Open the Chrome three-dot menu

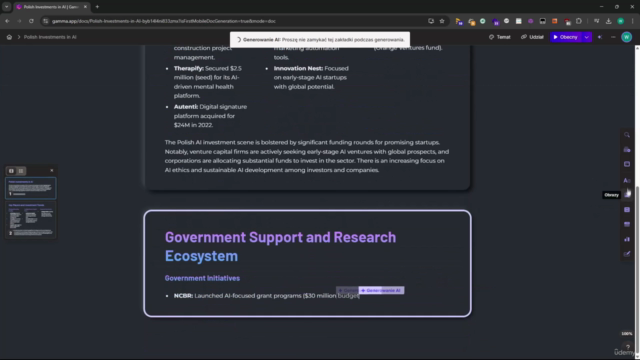(632, 21)
